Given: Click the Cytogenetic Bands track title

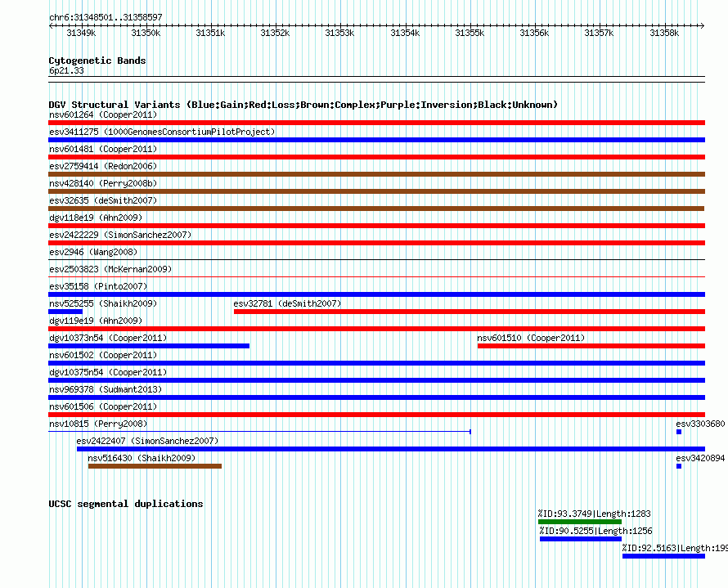Looking at the screenshot, I should (97, 61).
